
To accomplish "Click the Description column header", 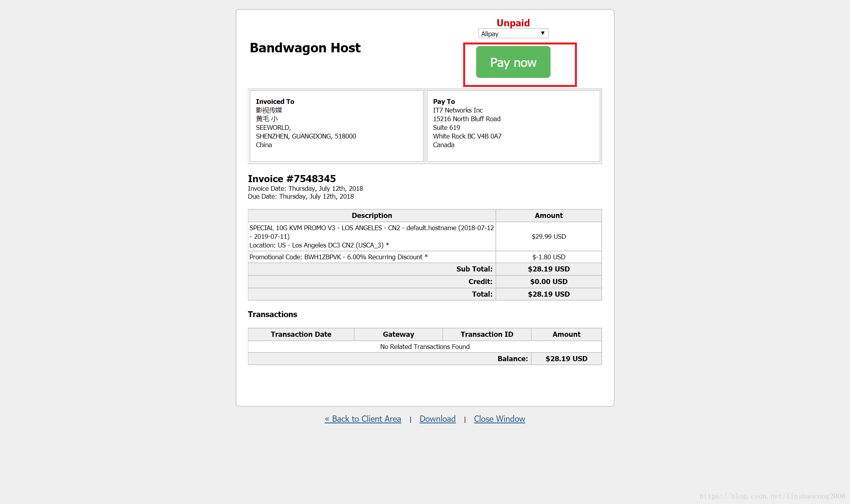I will click(x=371, y=216).
